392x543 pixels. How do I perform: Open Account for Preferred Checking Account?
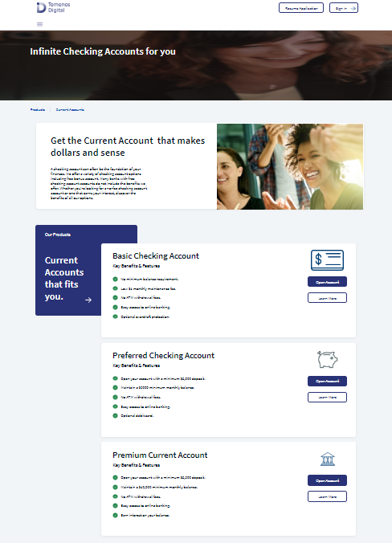(327, 381)
